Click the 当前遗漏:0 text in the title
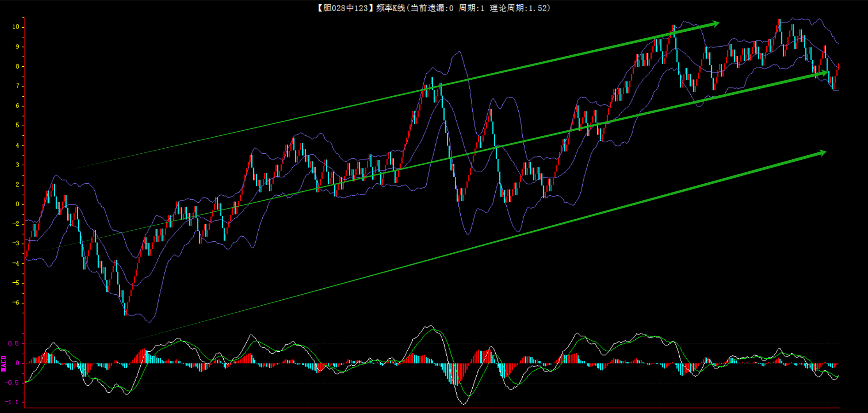Viewport: 868px width, 413px height. [x=432, y=8]
